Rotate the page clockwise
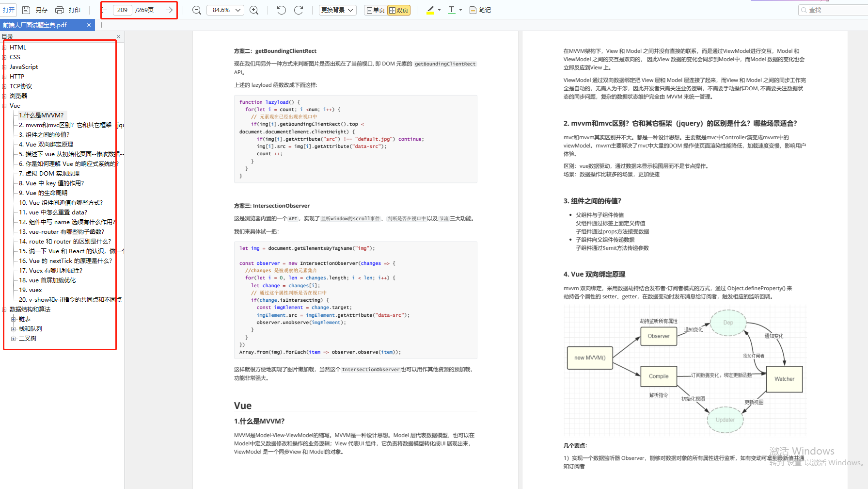 point(299,10)
